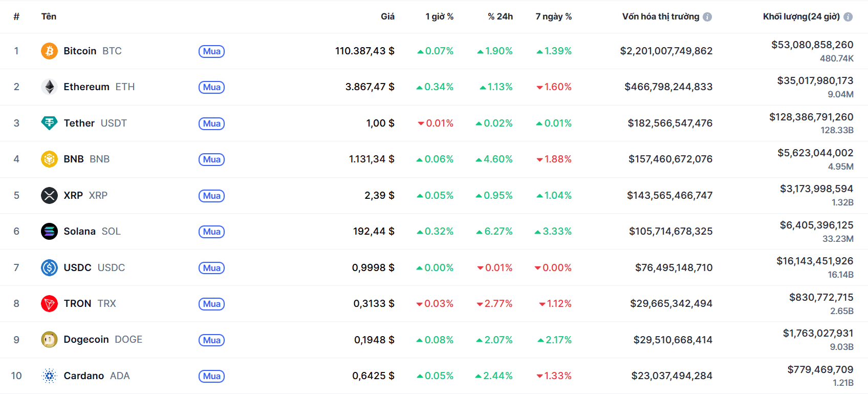The width and height of the screenshot is (868, 394).
Task: Click Mua button for BNB
Action: [211, 159]
